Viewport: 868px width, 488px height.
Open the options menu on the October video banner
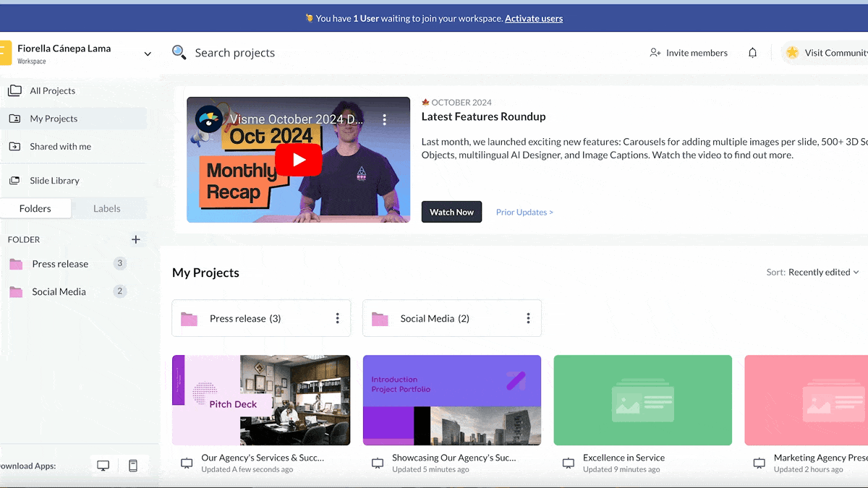point(385,119)
